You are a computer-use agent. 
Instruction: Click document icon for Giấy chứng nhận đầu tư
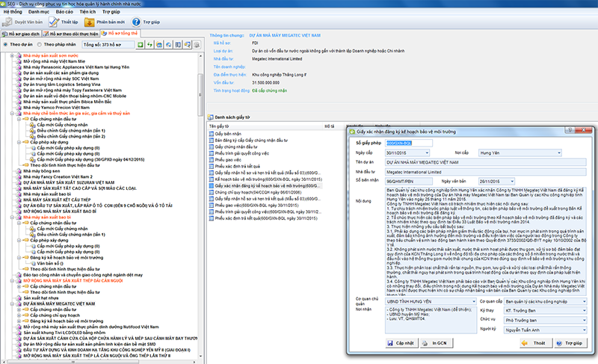pos(212,146)
